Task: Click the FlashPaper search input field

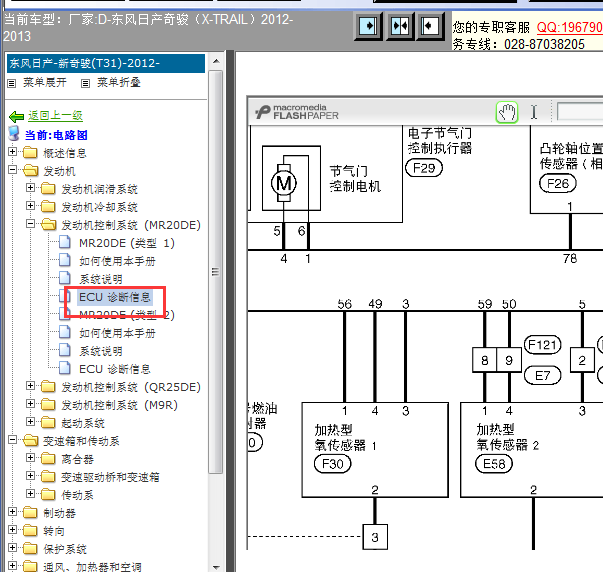Action: pyautogui.click(x=580, y=112)
